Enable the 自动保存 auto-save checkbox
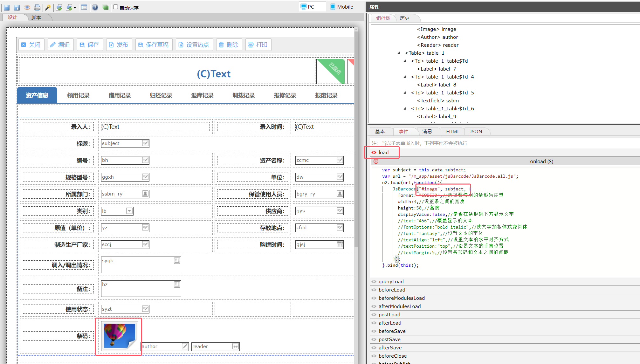The height and width of the screenshot is (364, 640). [x=116, y=7]
